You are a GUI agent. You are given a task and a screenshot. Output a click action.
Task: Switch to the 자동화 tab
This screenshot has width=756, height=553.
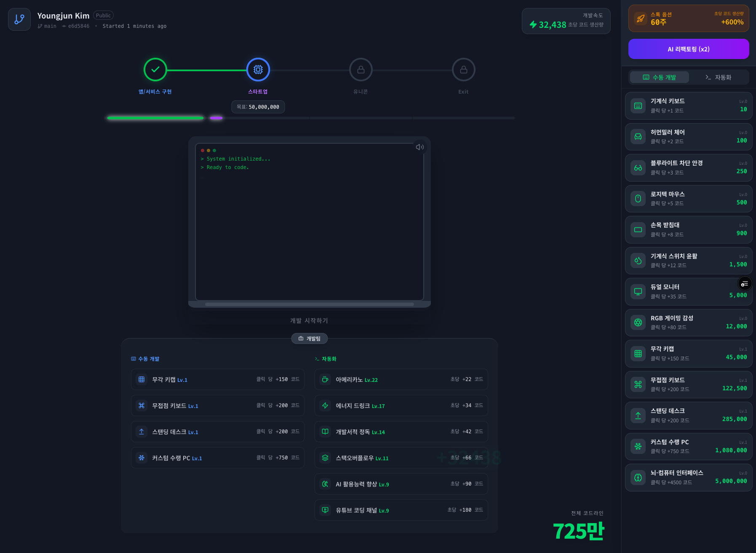(x=719, y=77)
